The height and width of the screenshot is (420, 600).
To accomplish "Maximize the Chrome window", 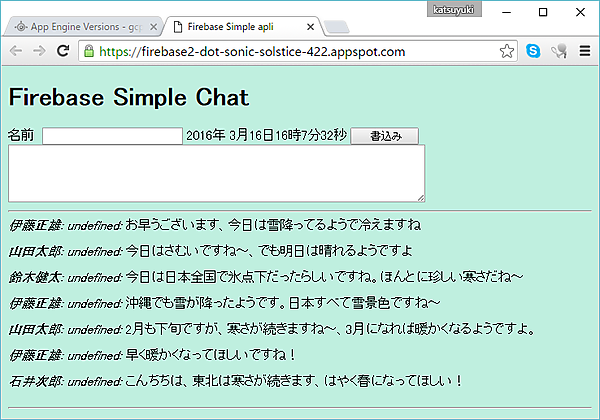I will [x=543, y=12].
